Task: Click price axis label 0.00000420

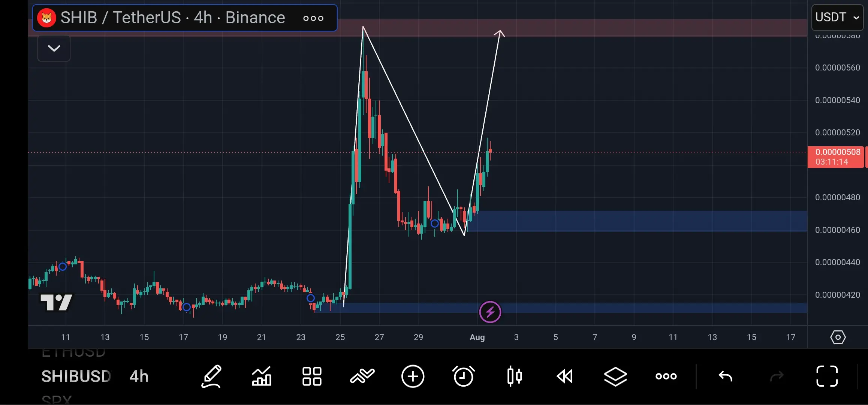Action: coord(838,295)
